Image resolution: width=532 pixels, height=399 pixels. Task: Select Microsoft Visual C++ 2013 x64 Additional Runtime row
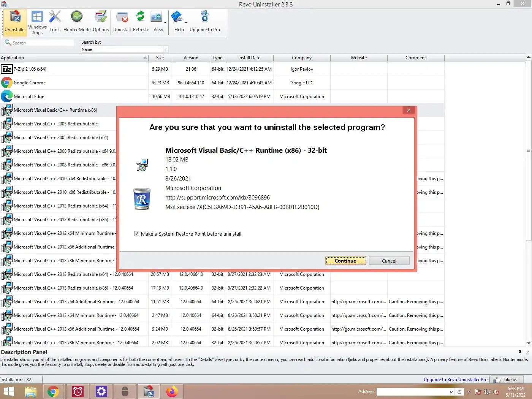point(222,302)
